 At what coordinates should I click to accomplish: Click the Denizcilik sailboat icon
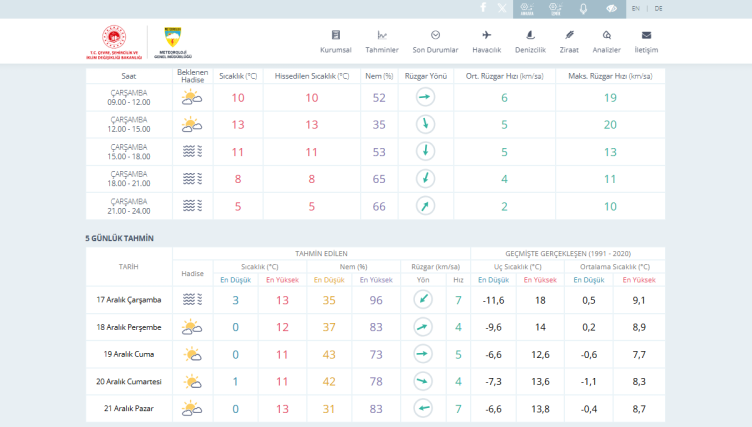(529, 35)
